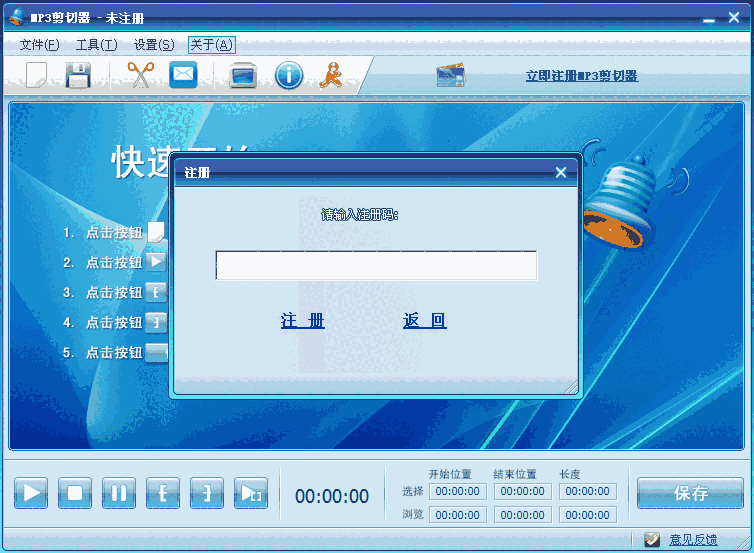Image resolution: width=754 pixels, height=553 pixels.
Task: Click the 选择 开始位置 time field
Action: 458,491
